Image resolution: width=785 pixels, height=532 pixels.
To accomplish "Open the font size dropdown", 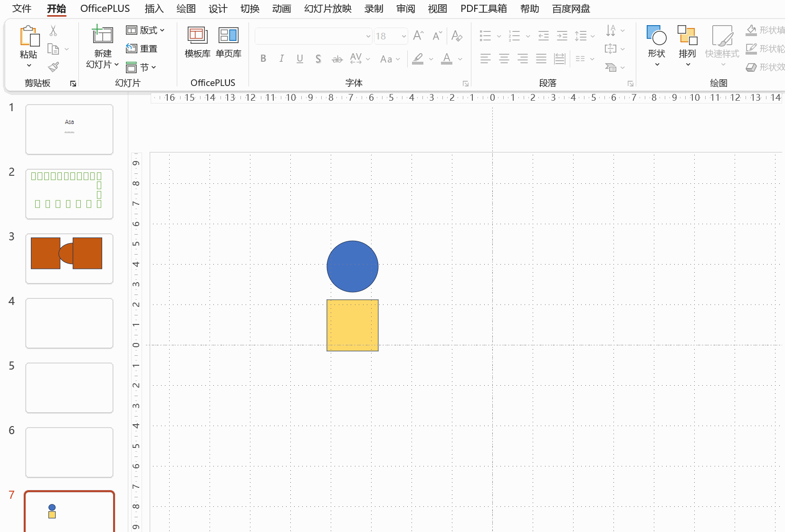I will (403, 36).
